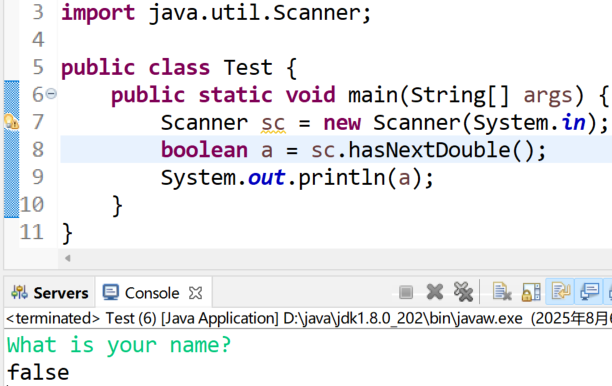The height and width of the screenshot is (386, 612).
Task: Click the class name 'Test' on line 5
Action: point(248,68)
